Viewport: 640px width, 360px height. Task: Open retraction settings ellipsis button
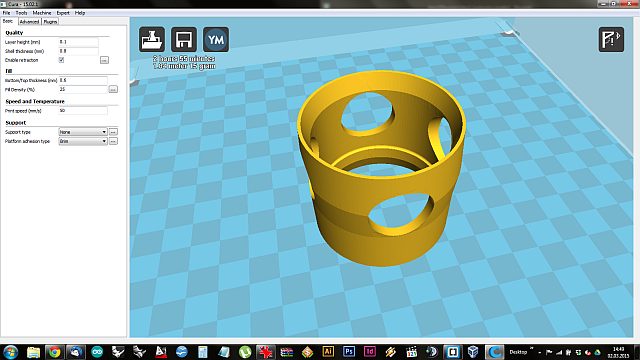pyautogui.click(x=104, y=60)
